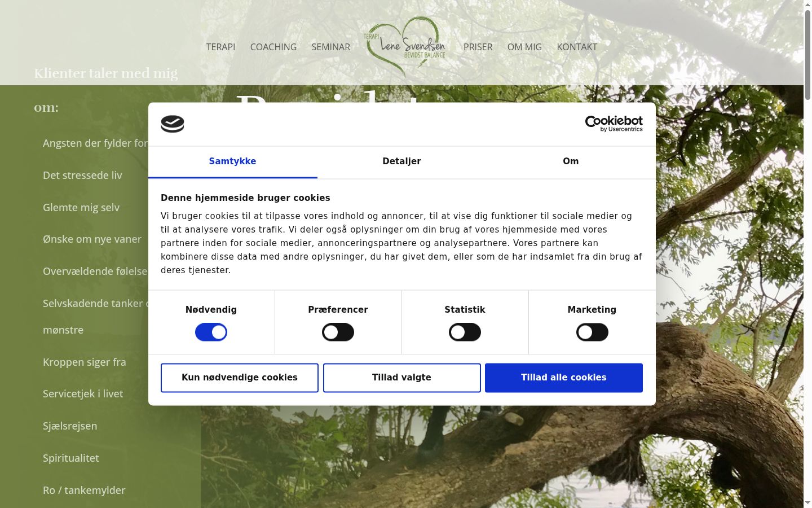This screenshot has width=812, height=508.
Task: Click the 'Spiritualitet' link
Action: 71,458
